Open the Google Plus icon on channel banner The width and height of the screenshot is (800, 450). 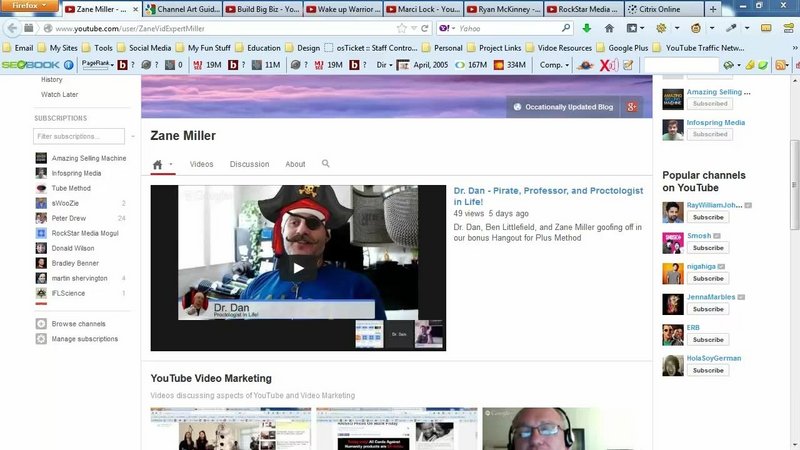(632, 107)
